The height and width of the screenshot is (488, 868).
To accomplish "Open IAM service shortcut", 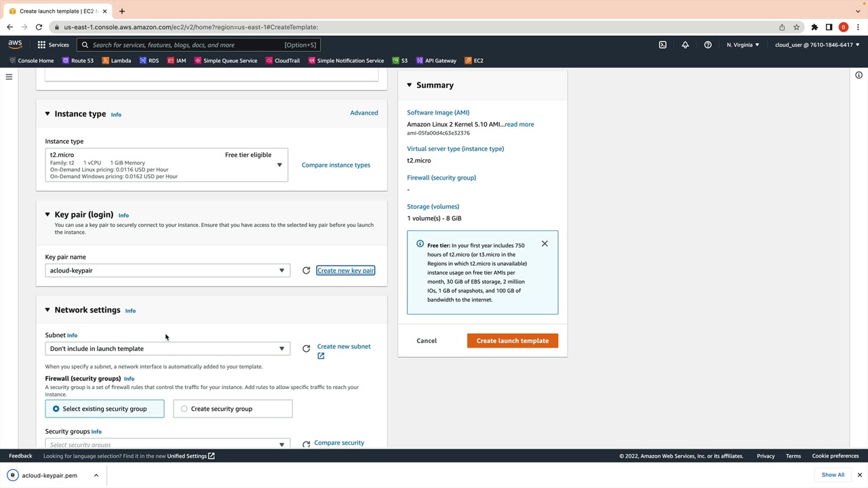I will click(176, 60).
